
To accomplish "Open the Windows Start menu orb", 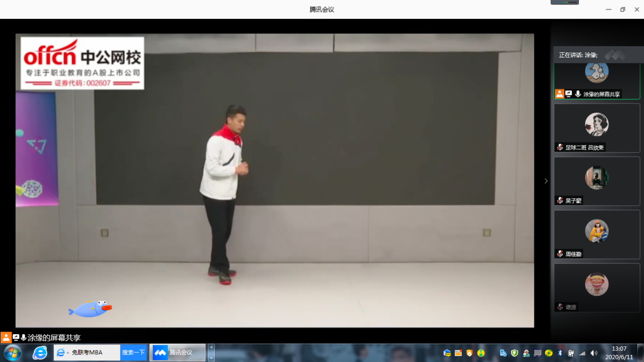I will click(x=12, y=352).
